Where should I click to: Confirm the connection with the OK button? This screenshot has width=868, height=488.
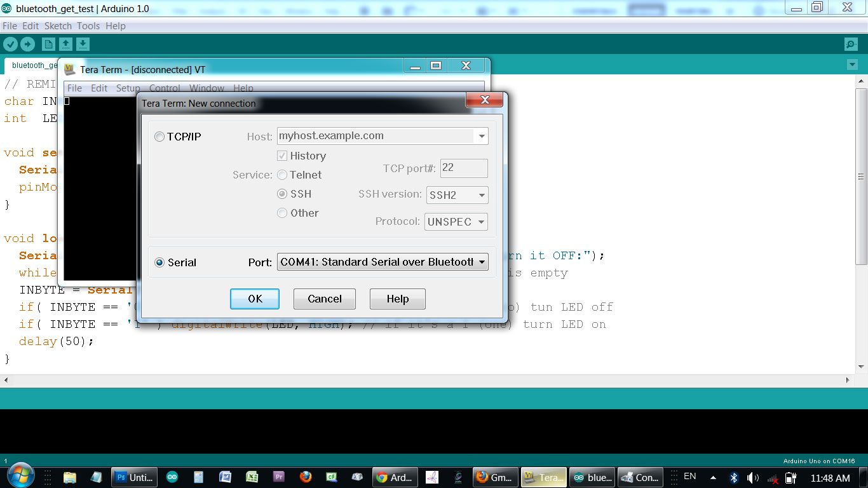pyautogui.click(x=254, y=299)
